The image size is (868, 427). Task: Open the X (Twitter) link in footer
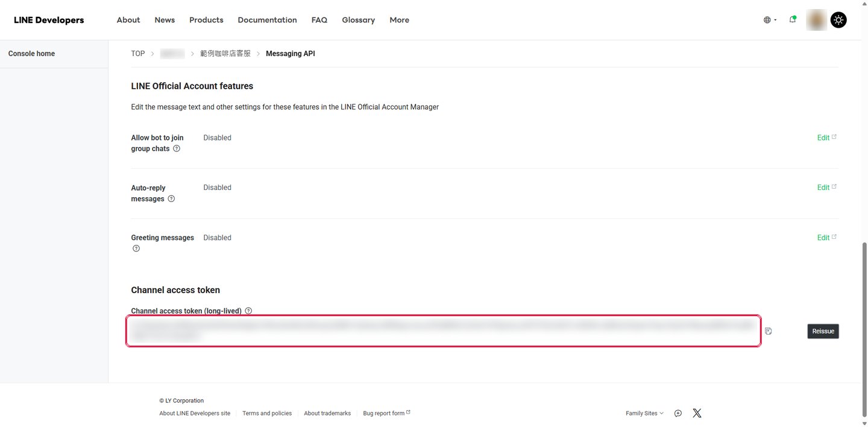pyautogui.click(x=697, y=413)
